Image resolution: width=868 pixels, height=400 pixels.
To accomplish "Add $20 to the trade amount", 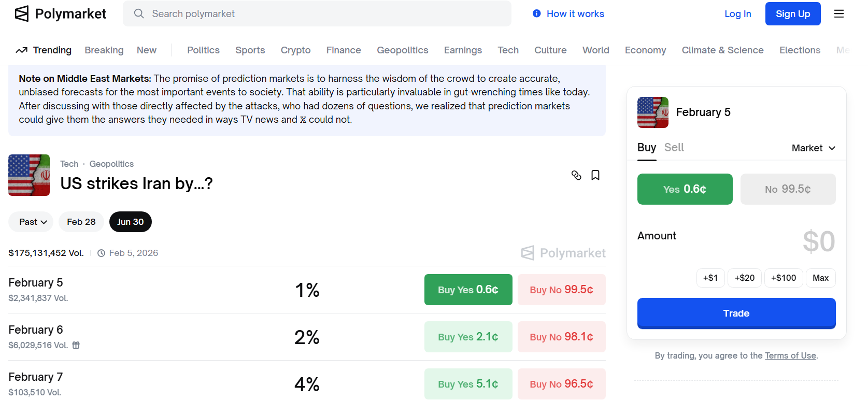I will [x=744, y=278].
